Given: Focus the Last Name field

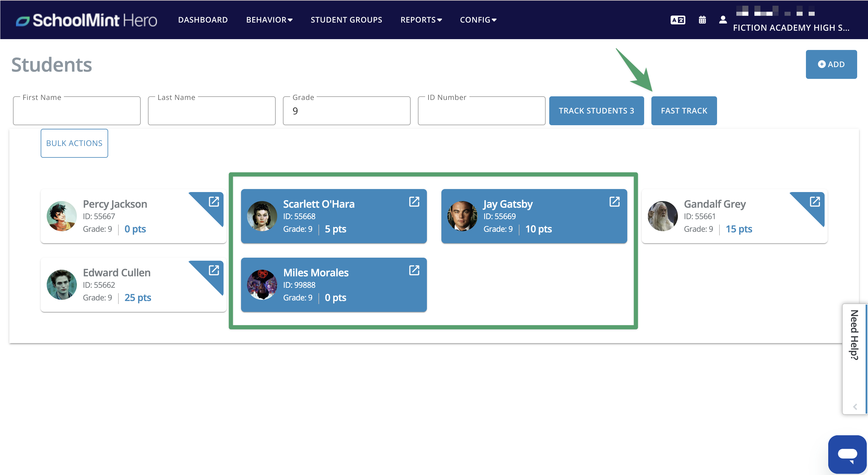Looking at the screenshot, I should (212, 111).
